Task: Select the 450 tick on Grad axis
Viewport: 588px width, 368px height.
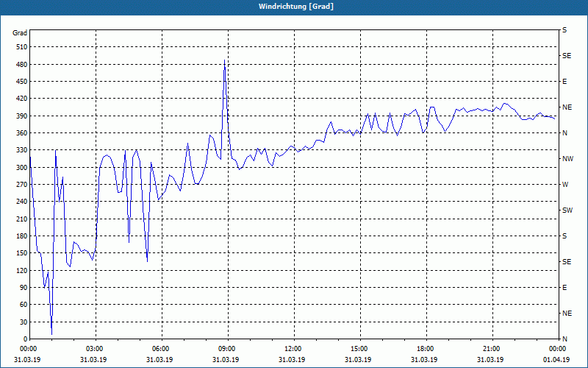Action: (22, 82)
